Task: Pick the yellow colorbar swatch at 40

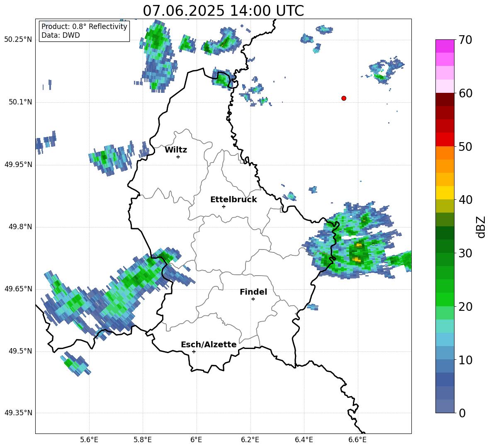Action: coord(445,193)
